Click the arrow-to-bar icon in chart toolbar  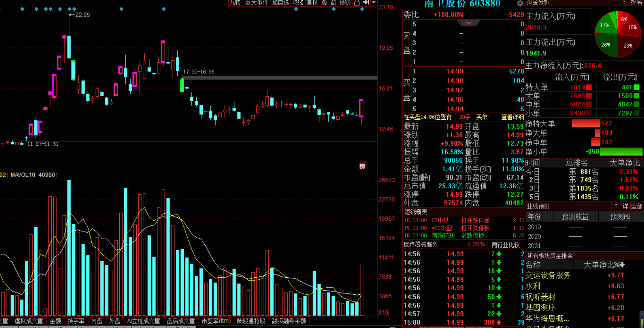(366, 3)
